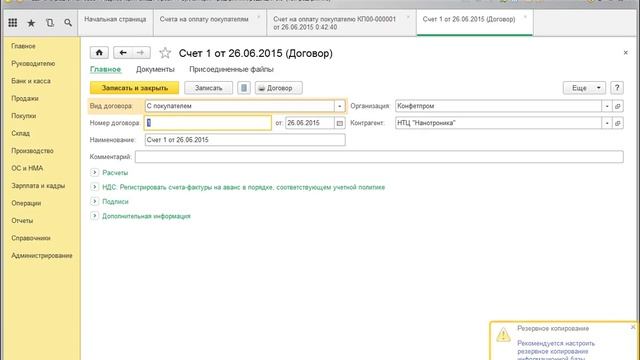This screenshot has width=640, height=360.
Task: Open the Отчеты sidebar section
Action: [x=22, y=220]
